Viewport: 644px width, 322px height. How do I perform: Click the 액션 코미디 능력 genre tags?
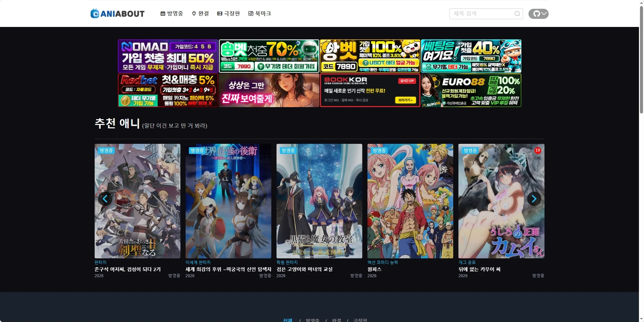pos(383,262)
